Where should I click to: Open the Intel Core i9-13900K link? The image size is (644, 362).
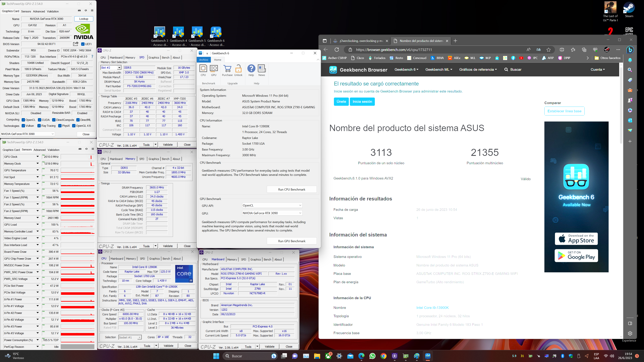click(433, 308)
